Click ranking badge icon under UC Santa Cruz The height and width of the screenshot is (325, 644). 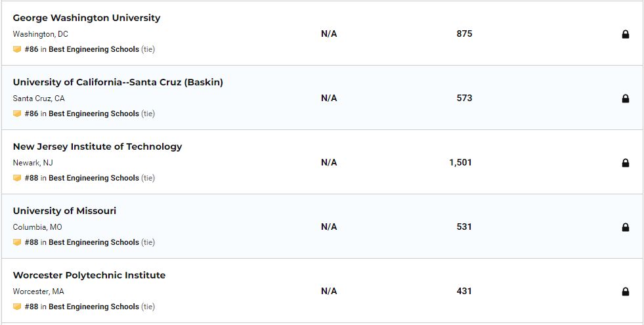17,114
